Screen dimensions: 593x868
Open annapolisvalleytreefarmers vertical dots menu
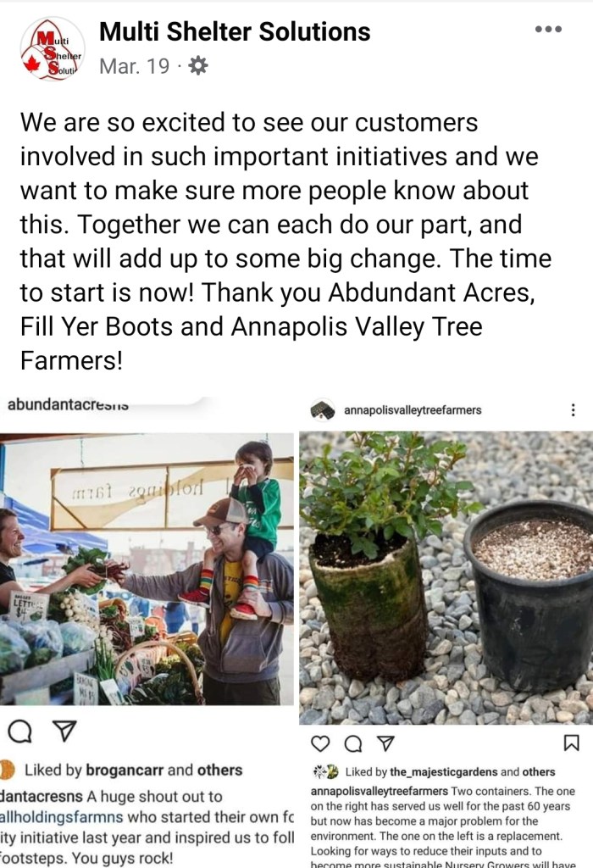(574, 409)
